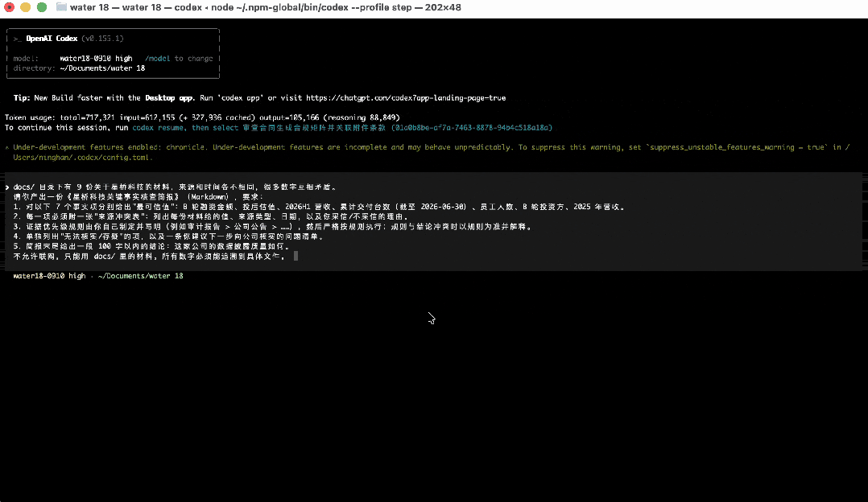Click the directory path '~/Documents/water 18' in header box
The width and height of the screenshot is (868, 502).
(x=102, y=68)
